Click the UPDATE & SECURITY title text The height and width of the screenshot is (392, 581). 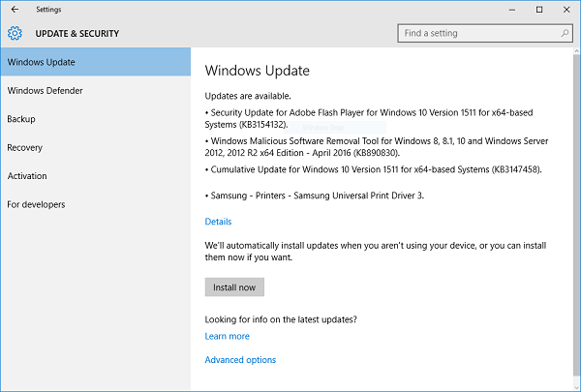(77, 33)
